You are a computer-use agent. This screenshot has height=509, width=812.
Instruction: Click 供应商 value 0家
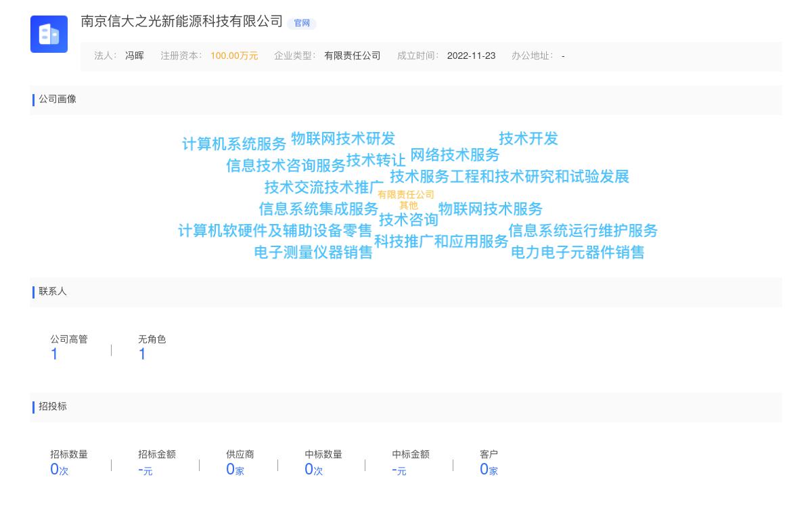(235, 470)
